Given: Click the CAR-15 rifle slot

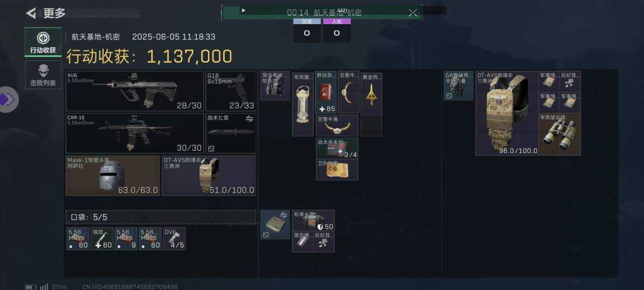Looking at the screenshot, I should pos(134,133).
